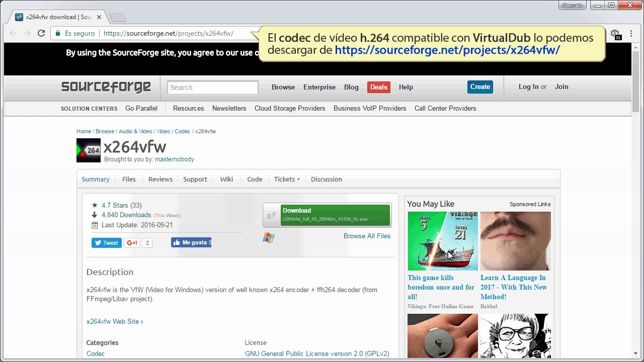644x362 pixels.
Task: Open a new tab button
Action: pyautogui.click(x=118, y=18)
